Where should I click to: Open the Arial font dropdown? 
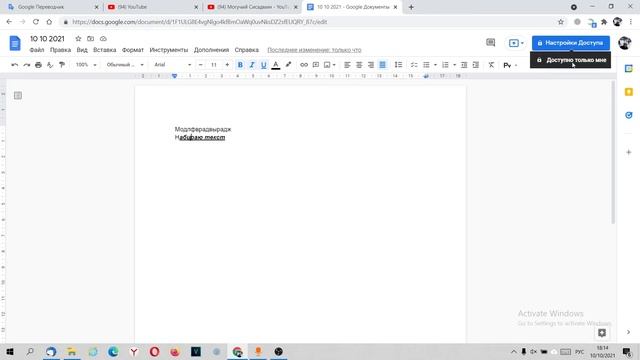point(172,65)
